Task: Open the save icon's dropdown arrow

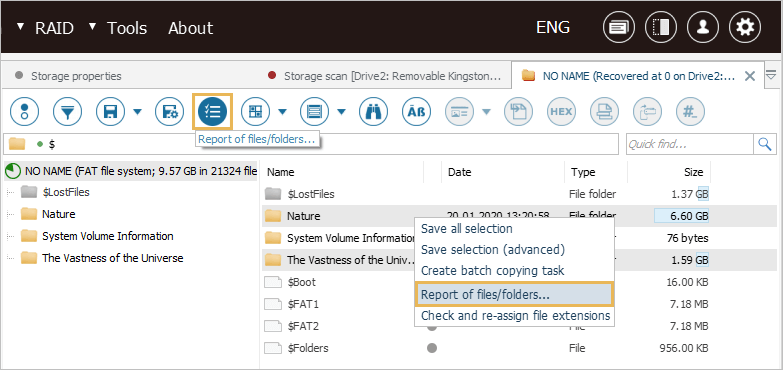Action: pyautogui.click(x=137, y=111)
